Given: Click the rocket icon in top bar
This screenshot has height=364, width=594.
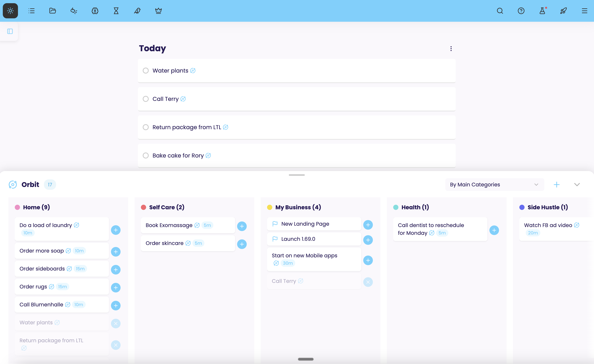Looking at the screenshot, I should [563, 11].
